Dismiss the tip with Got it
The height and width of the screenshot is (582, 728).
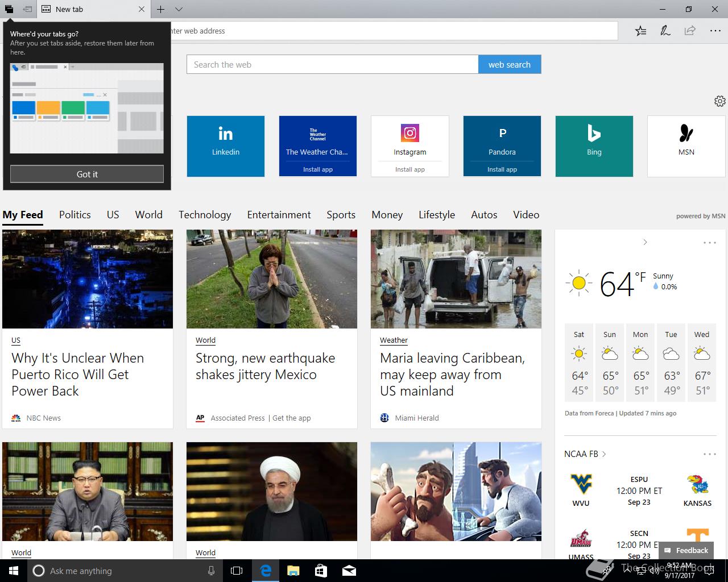click(87, 174)
